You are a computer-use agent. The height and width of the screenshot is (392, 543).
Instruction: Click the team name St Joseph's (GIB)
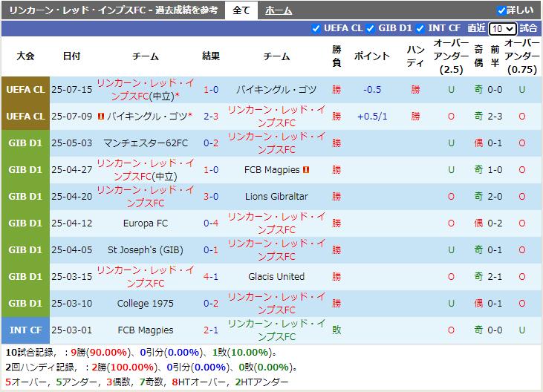146,249
